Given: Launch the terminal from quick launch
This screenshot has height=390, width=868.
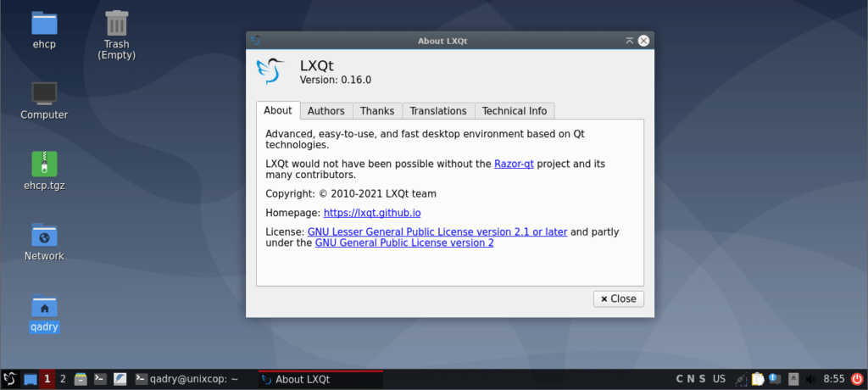Looking at the screenshot, I should tap(100, 380).
